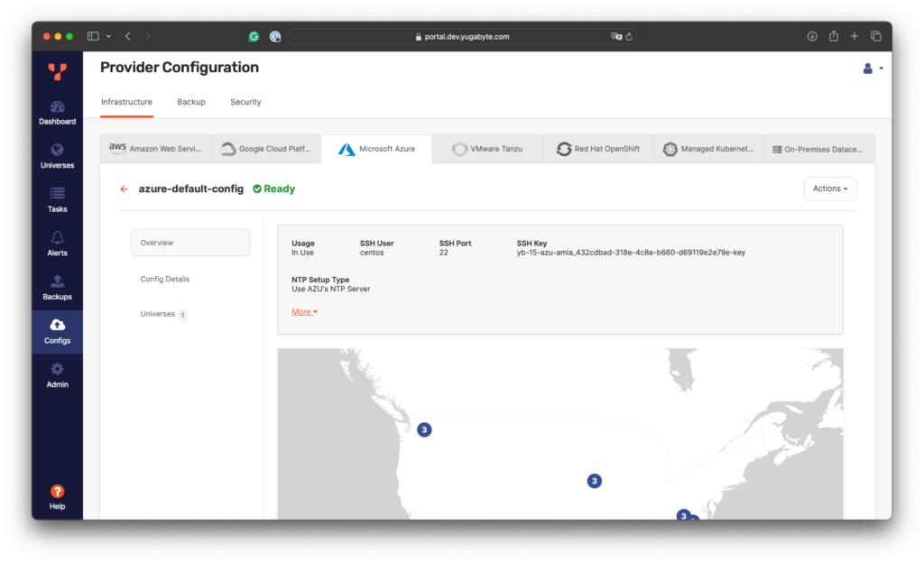This screenshot has width=924, height=562.
Task: Click the orange back arrow
Action: (x=125, y=189)
